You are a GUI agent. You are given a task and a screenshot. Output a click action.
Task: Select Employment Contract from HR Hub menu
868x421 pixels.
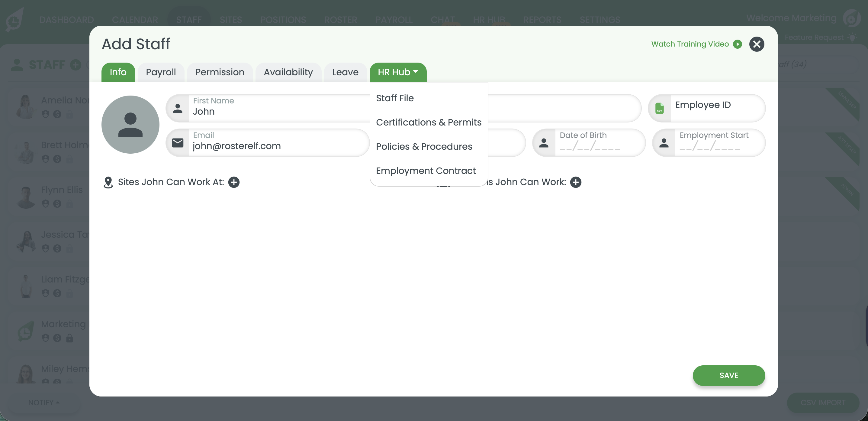click(426, 170)
